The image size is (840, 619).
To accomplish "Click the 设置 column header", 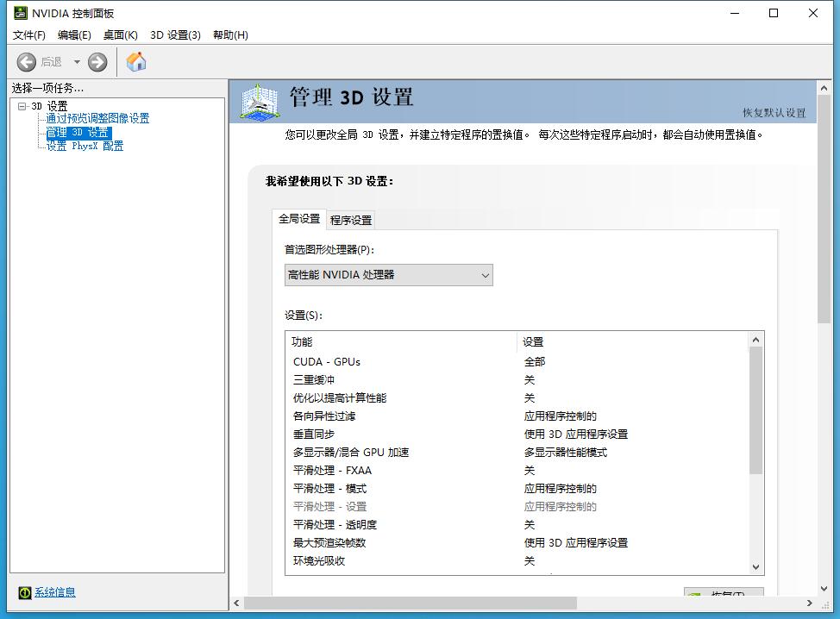I will tap(632, 342).
